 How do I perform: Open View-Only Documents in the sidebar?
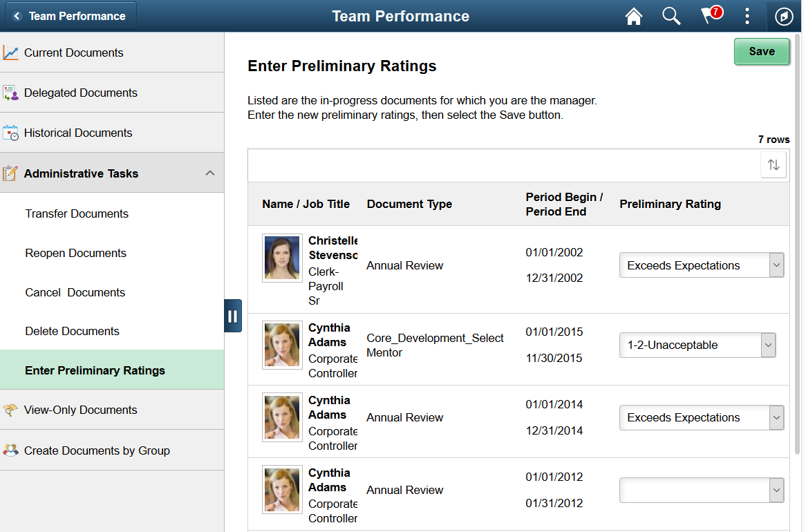pyautogui.click(x=112, y=410)
